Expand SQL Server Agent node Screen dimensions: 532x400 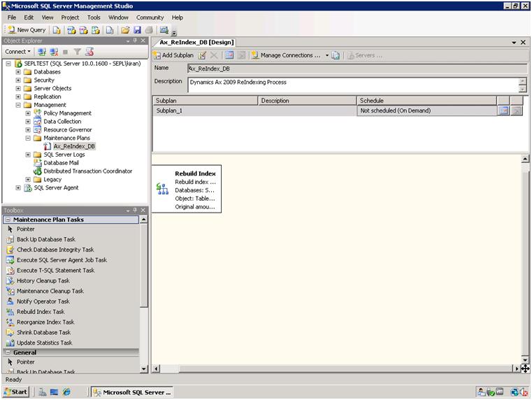pyautogui.click(x=18, y=187)
